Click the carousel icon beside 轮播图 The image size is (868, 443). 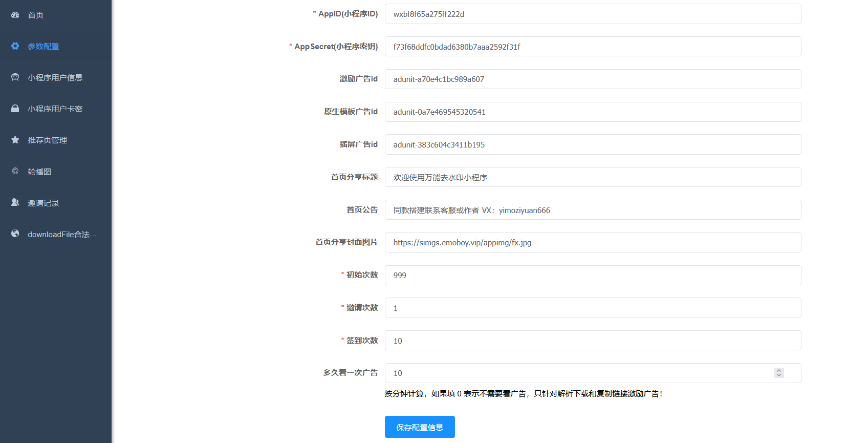15,171
